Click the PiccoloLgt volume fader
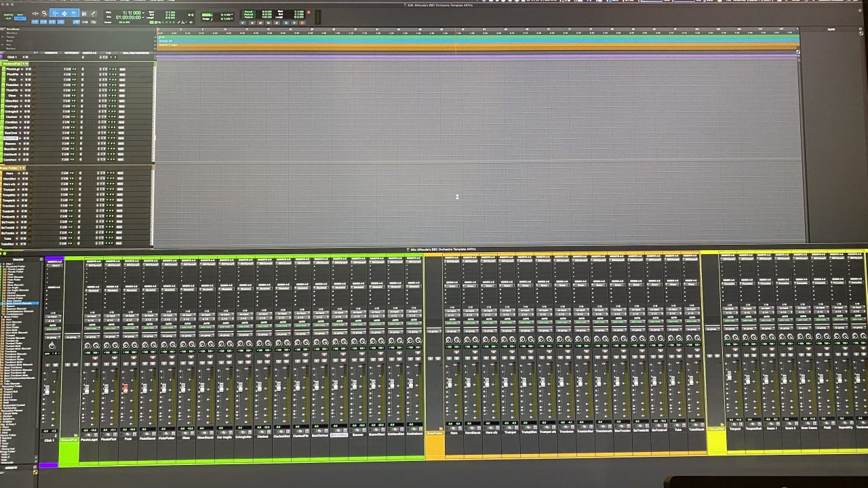Image resolution: width=868 pixels, height=488 pixels. (x=87, y=389)
